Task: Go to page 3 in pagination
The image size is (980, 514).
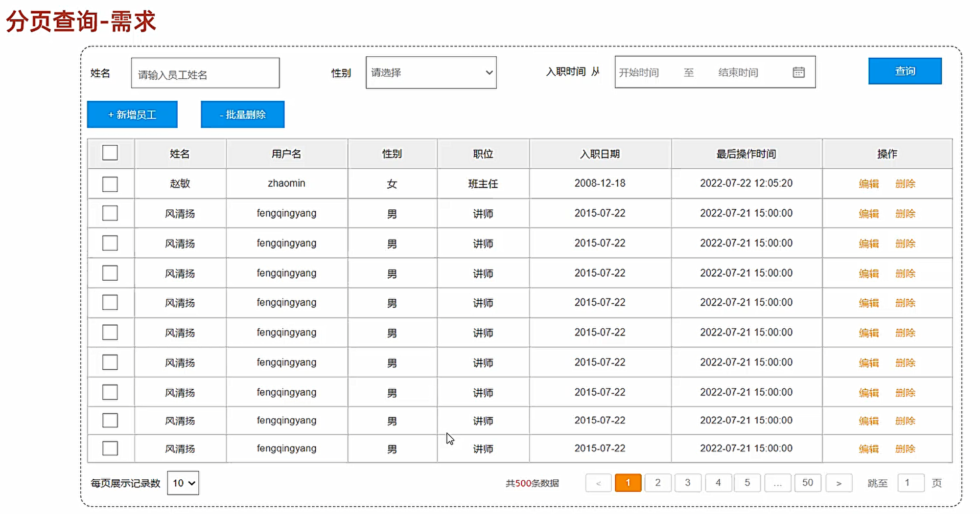Action: click(688, 483)
